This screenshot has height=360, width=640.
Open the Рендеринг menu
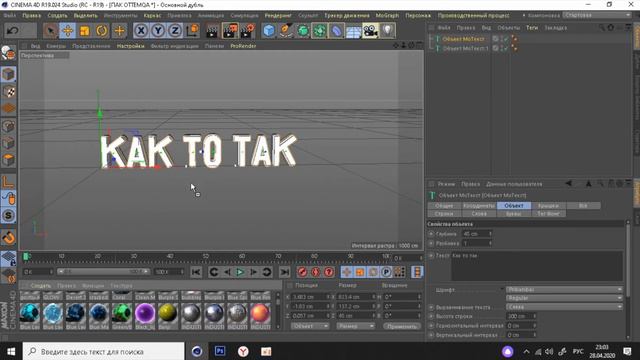pos(278,16)
